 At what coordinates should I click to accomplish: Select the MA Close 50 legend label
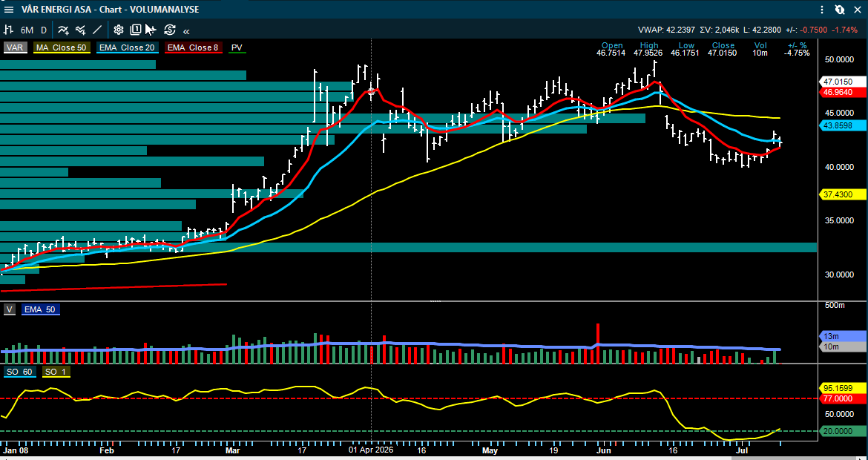click(62, 47)
